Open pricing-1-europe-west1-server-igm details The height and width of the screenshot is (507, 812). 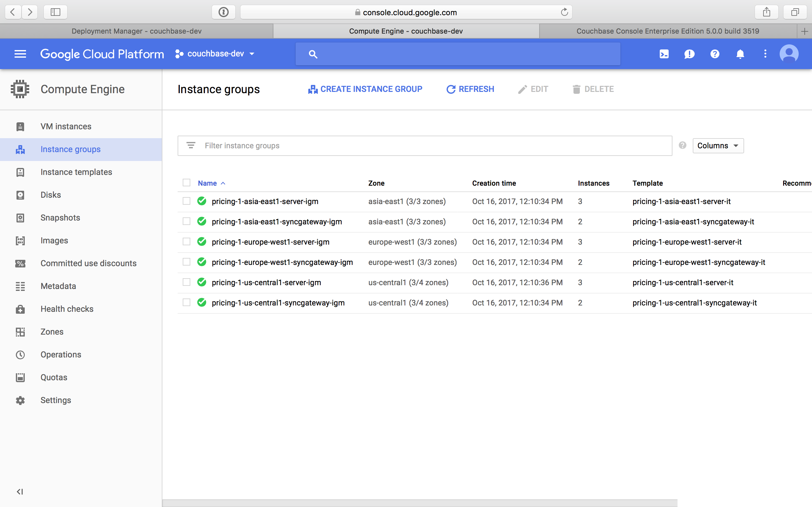[x=271, y=242]
